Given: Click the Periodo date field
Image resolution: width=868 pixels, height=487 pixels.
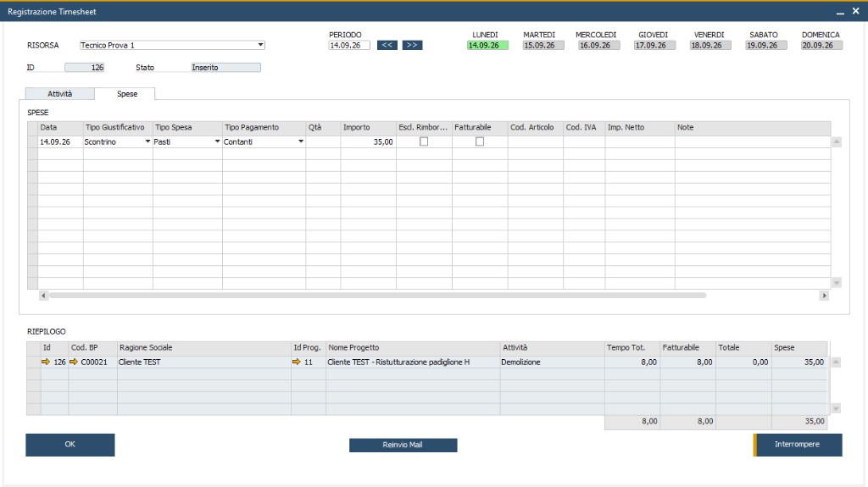Looking at the screenshot, I should 348,46.
